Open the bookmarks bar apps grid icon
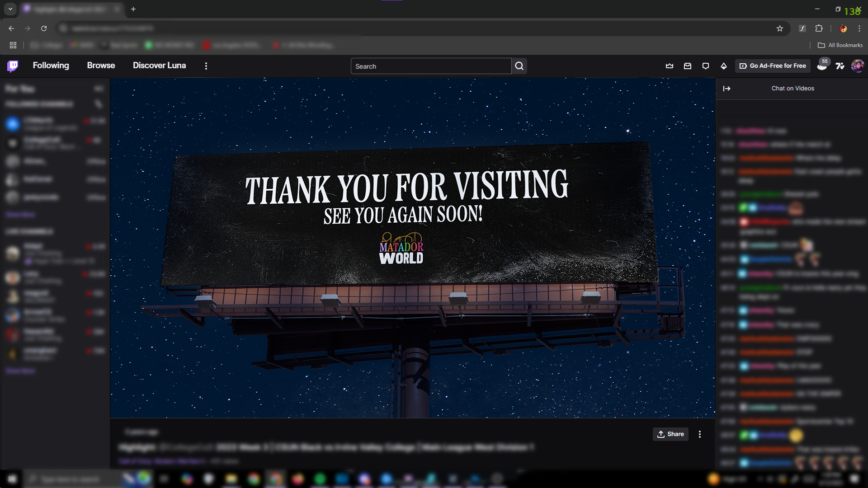Screen dimensions: 868x488 pos(13,45)
